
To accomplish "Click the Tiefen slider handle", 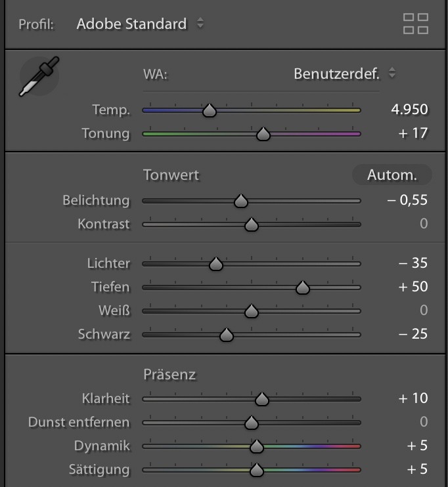I will point(302,287).
